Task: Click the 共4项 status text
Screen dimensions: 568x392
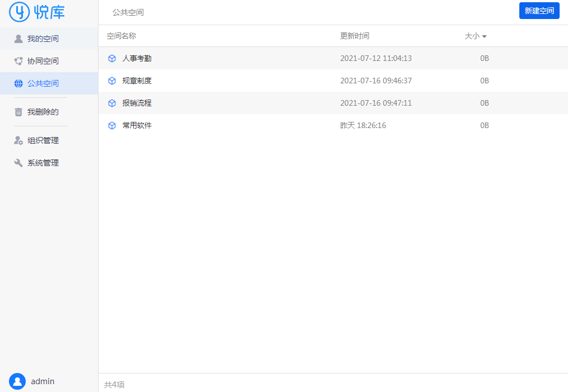Action: coord(115,385)
